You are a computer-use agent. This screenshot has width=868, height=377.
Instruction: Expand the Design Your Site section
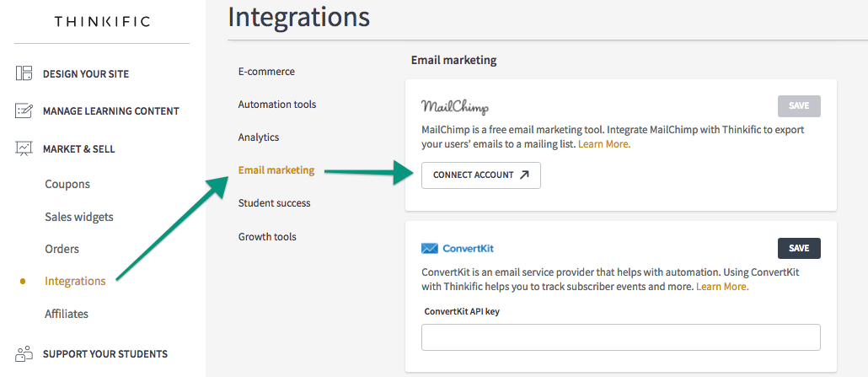click(x=86, y=73)
